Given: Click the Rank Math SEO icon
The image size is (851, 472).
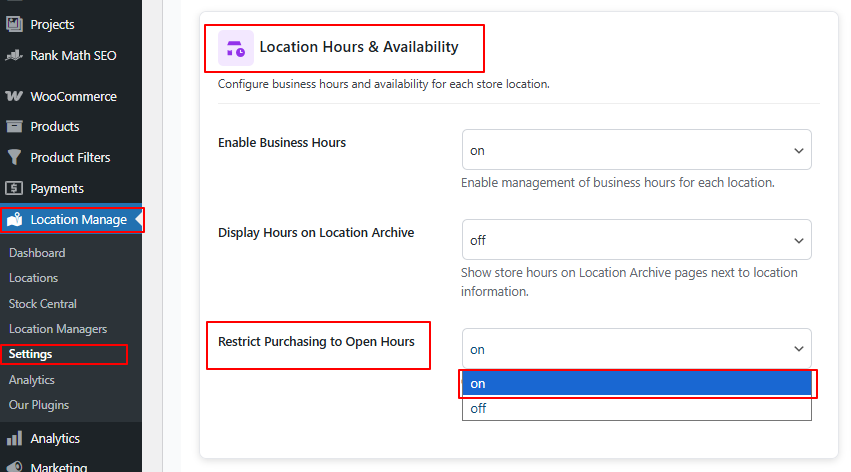Looking at the screenshot, I should tap(14, 56).
